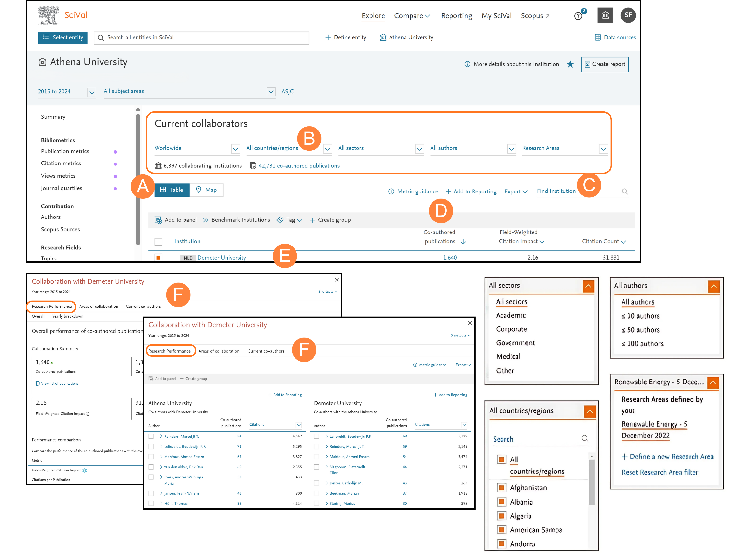The image size is (741, 560).
Task: Click the co-authored publications document icon
Action: pyautogui.click(x=253, y=166)
